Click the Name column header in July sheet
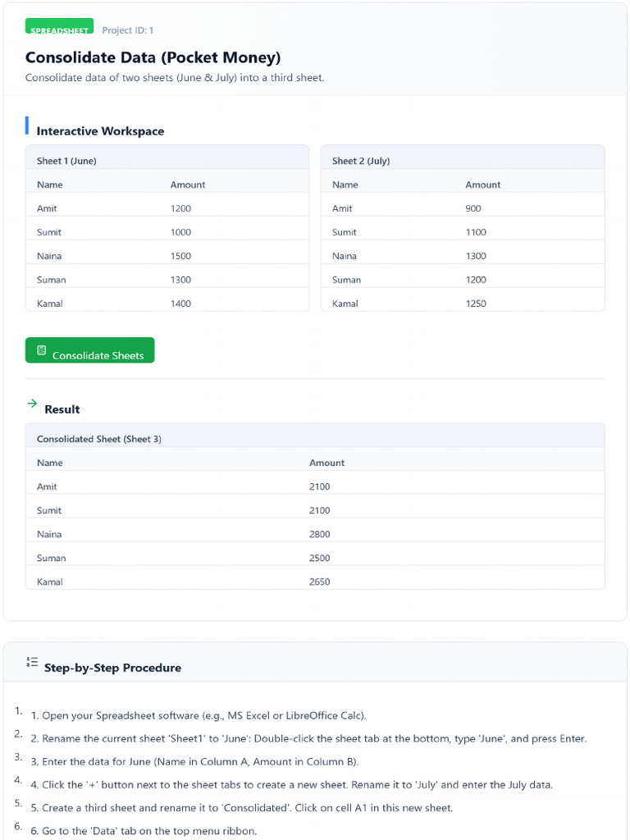 click(345, 185)
